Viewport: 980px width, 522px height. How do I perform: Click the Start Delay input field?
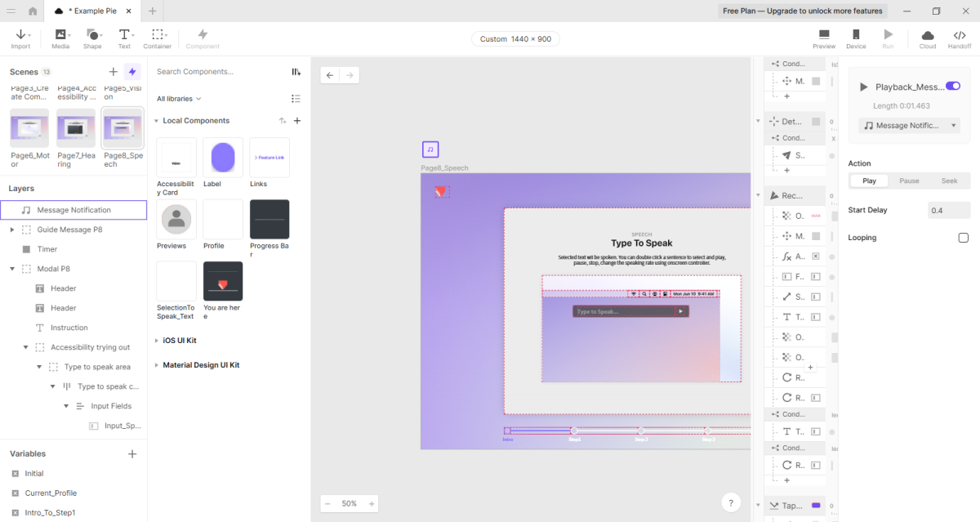(948, 210)
